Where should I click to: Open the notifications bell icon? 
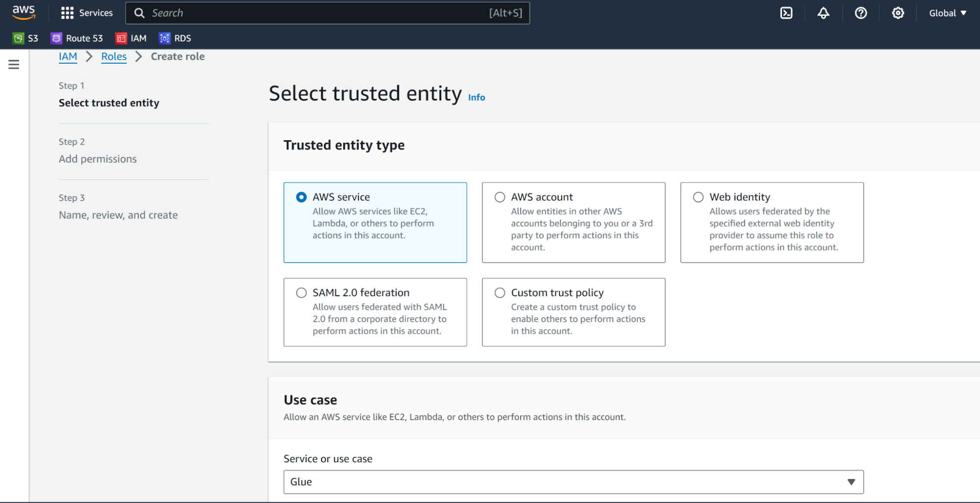pos(824,13)
